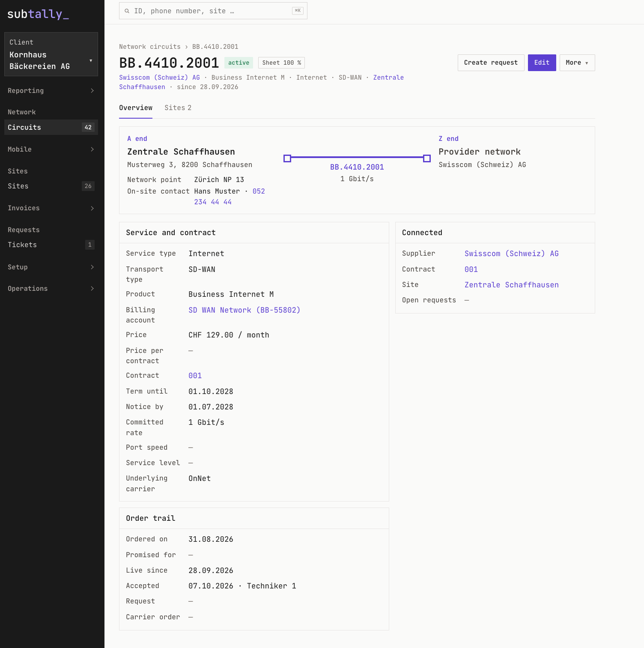Expand the Reporting sidebar section
The width and height of the screenshot is (644, 648).
(51, 90)
